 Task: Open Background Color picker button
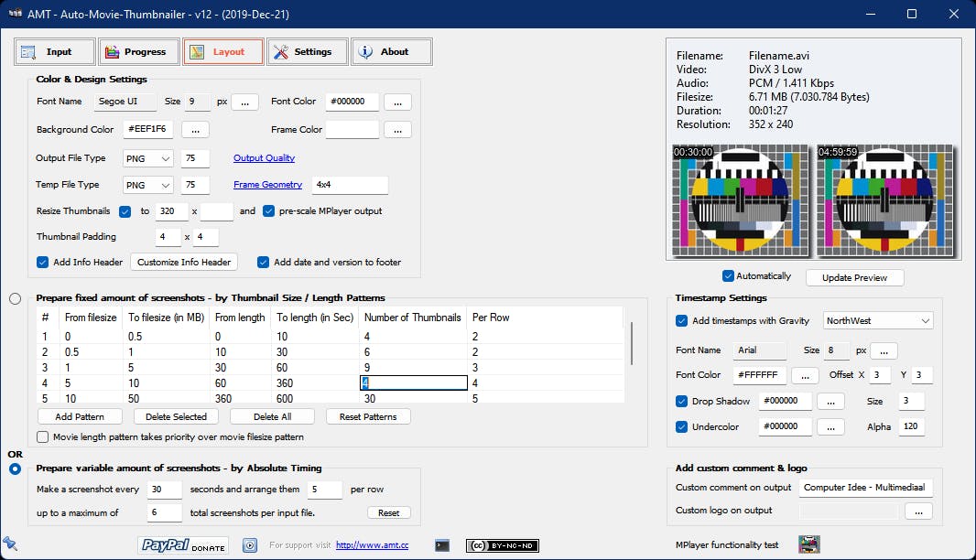tap(195, 129)
